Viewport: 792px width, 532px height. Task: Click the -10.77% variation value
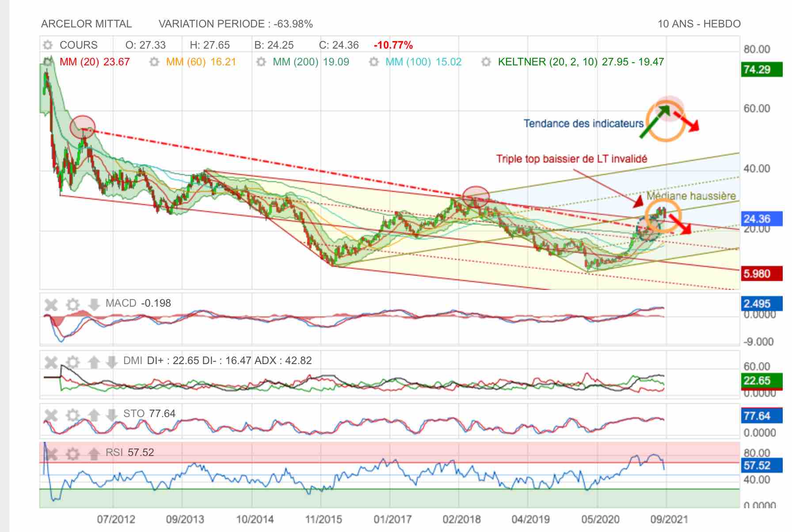393,45
